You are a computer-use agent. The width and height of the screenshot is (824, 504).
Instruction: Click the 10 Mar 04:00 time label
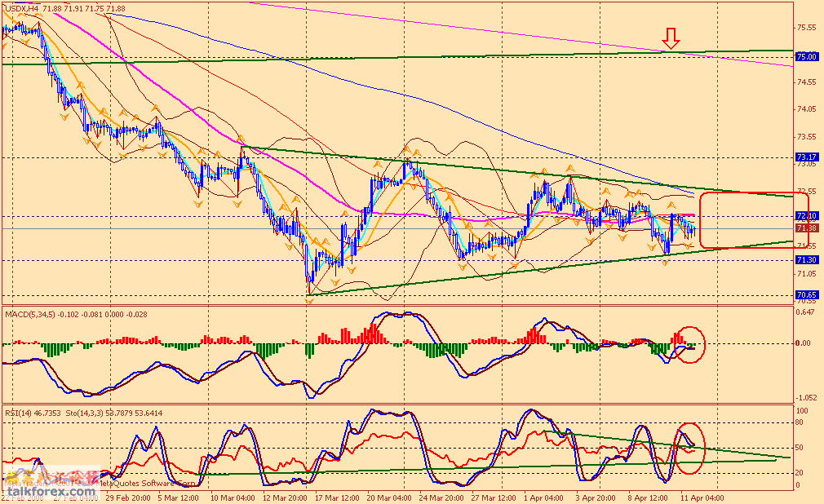[x=233, y=497]
